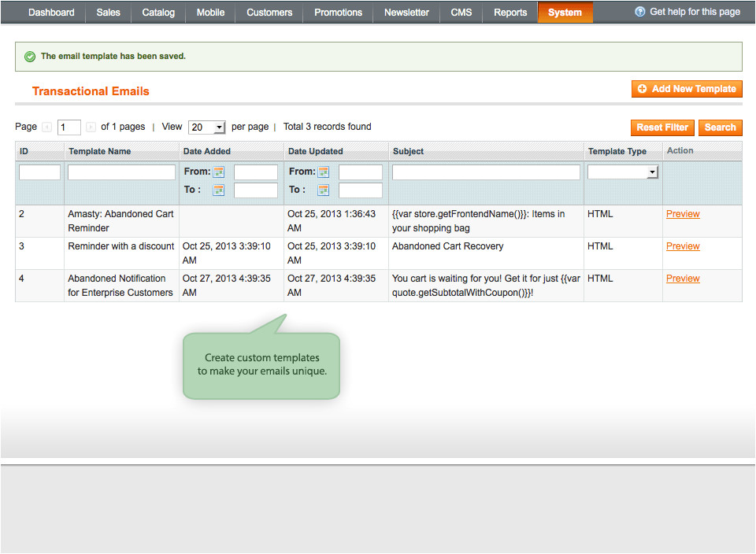Screen dimensions: 756x554
Task: Open the Catalog menu
Action: click(x=158, y=13)
